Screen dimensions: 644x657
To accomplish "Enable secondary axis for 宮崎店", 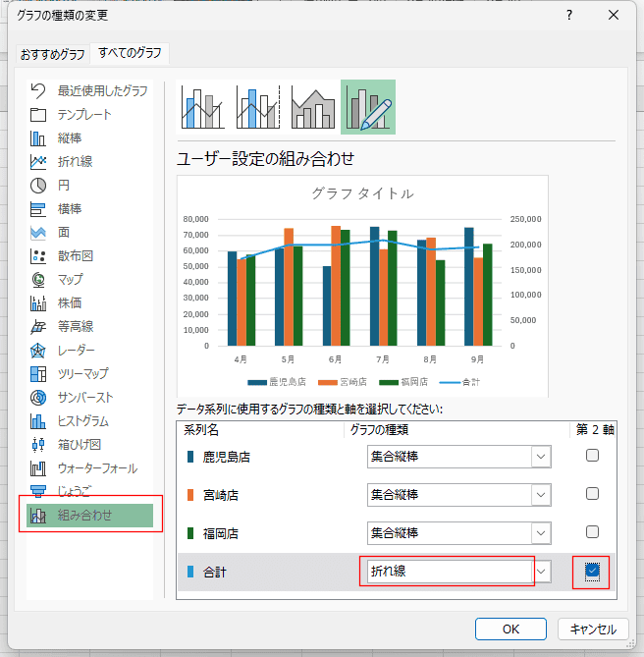I will click(x=592, y=494).
